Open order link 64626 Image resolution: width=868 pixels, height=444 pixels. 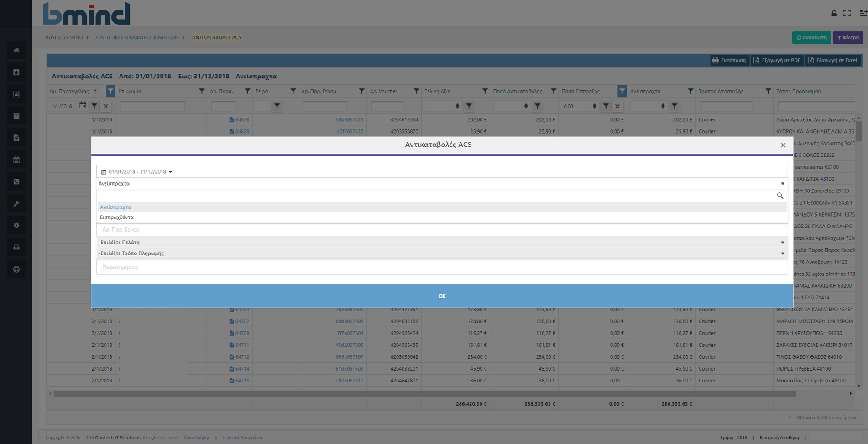click(242, 120)
